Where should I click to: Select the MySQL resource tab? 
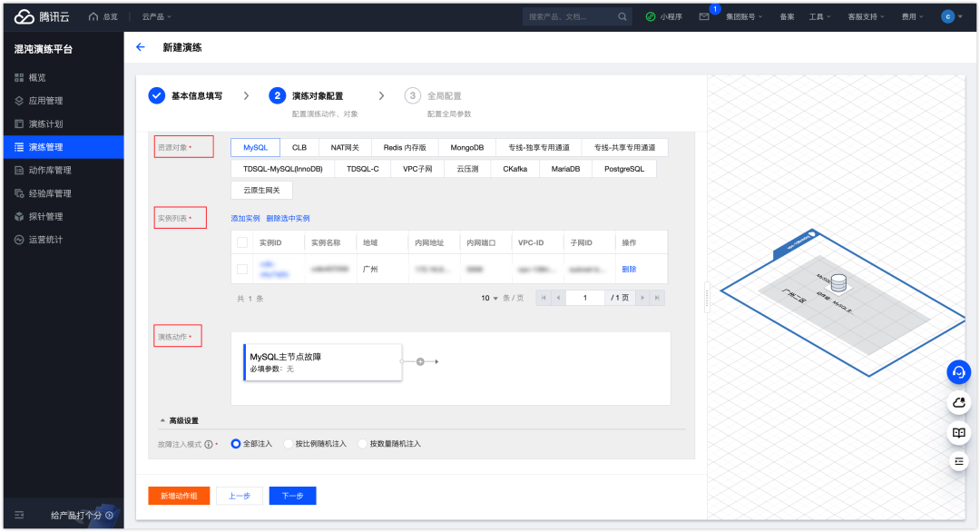(255, 148)
